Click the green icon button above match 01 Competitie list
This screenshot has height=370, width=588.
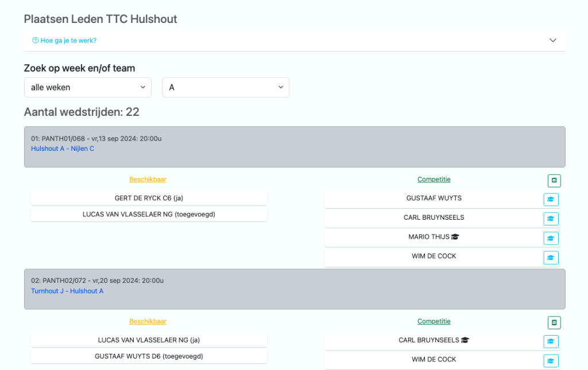554,181
